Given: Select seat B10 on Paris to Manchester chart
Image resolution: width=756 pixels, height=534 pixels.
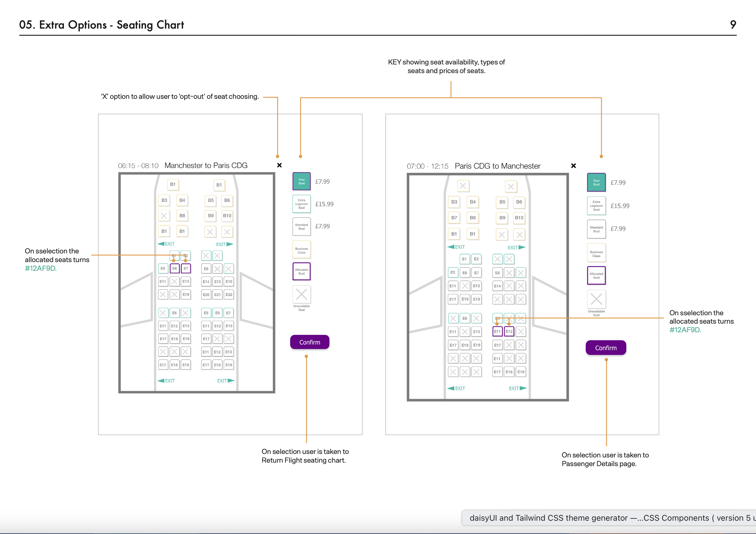Looking at the screenshot, I should click(x=519, y=218).
